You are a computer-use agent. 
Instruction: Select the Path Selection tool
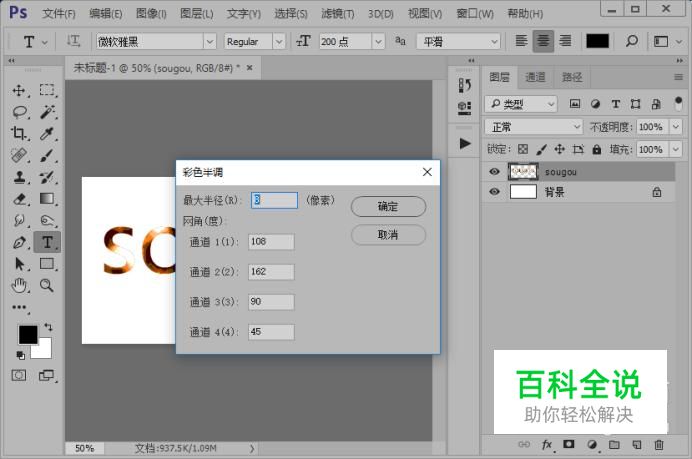click(19, 264)
